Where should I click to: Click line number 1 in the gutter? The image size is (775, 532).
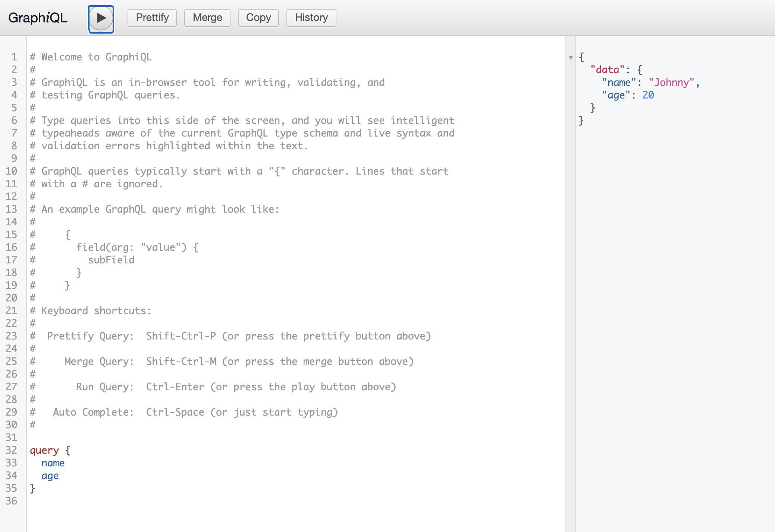click(x=14, y=57)
